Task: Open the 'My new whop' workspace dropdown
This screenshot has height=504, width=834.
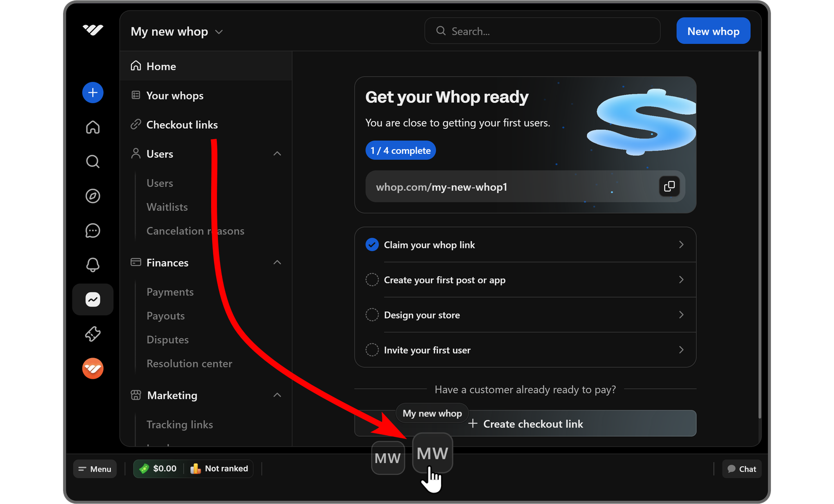Action: tap(177, 31)
